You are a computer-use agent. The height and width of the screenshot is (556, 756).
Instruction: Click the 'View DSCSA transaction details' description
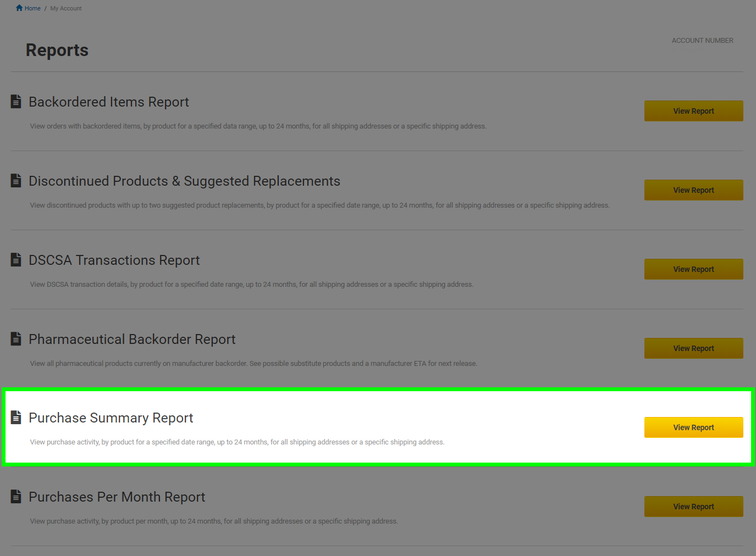[x=251, y=285]
